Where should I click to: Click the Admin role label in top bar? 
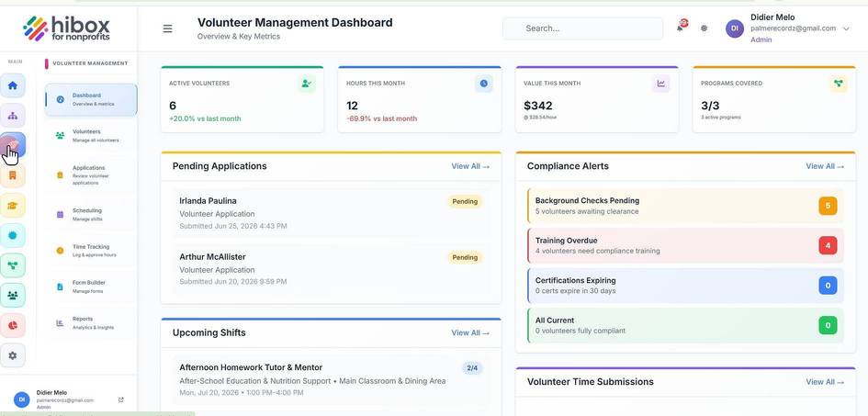click(761, 39)
